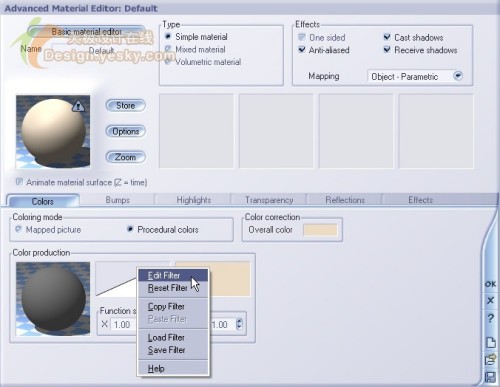This screenshot has height=387, width=500.
Task: Click the Basic material editor button
Action: pos(86,32)
